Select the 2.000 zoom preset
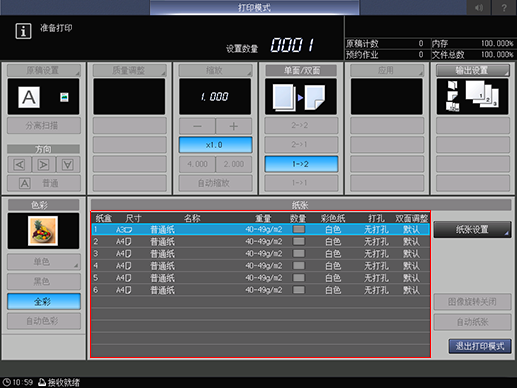Screen dimensions: 517x388 [x=234, y=164]
